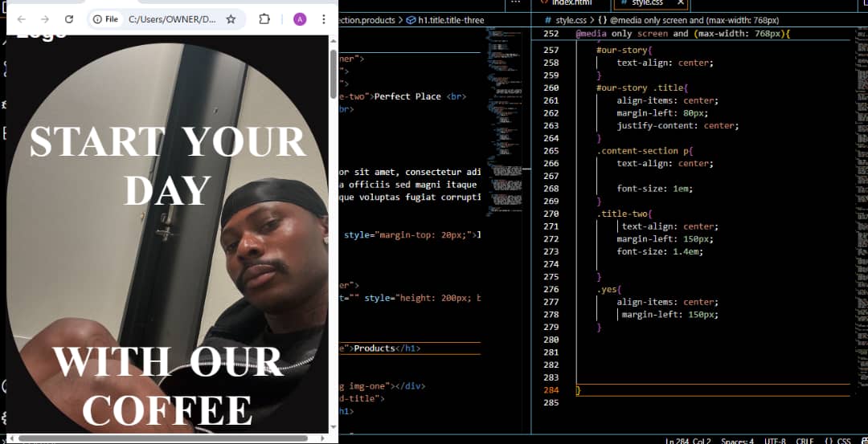Viewport: 868px width, 444px height.
Task: Click the WITH OUR COFFEE heading
Action: click(167, 386)
